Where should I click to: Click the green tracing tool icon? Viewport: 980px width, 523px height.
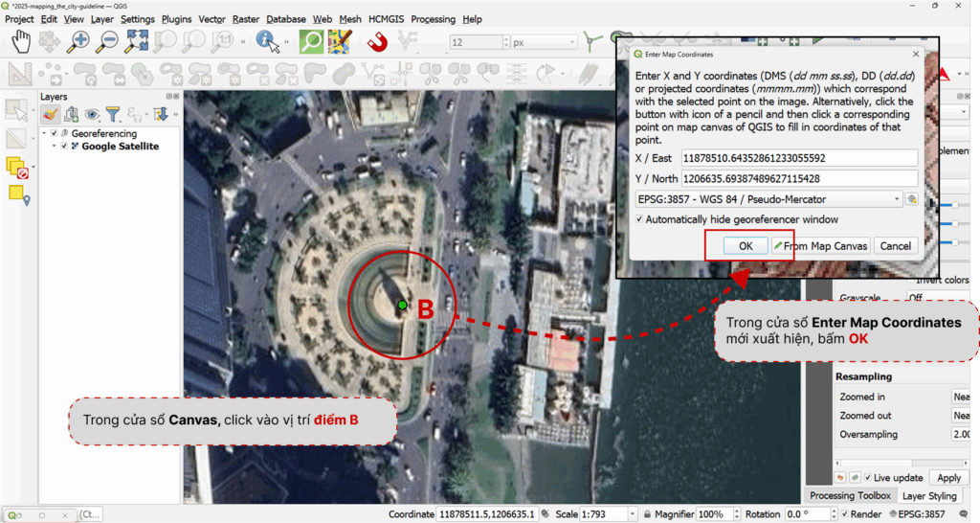591,42
